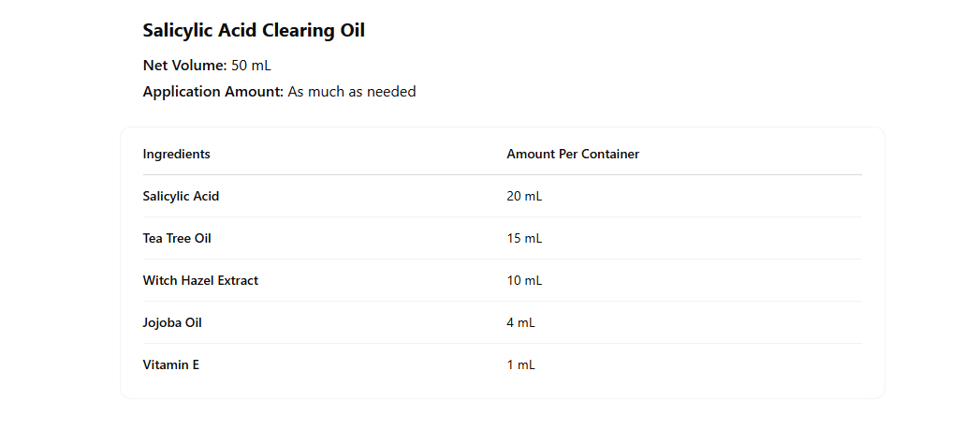Click the '20 mL' amount value
The height and width of the screenshot is (431, 980).
pos(524,197)
